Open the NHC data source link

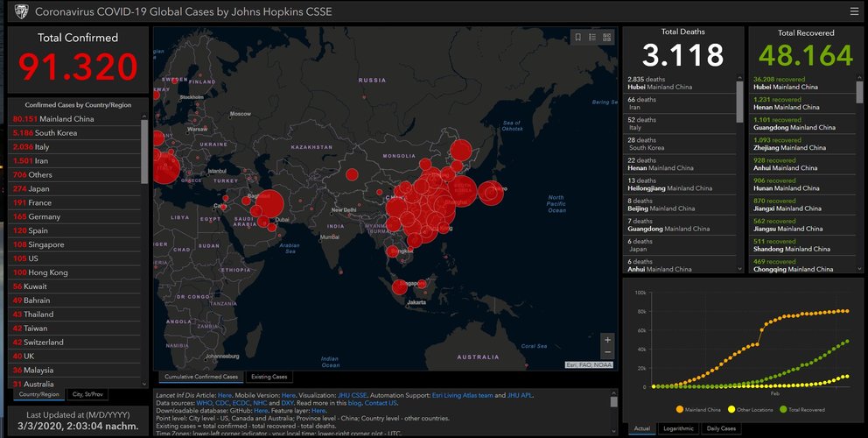tap(260, 403)
